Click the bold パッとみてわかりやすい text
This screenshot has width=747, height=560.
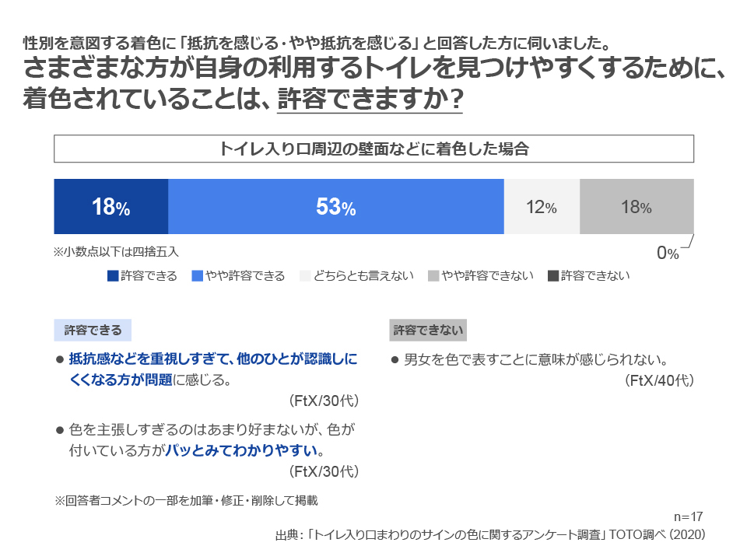tap(241, 450)
